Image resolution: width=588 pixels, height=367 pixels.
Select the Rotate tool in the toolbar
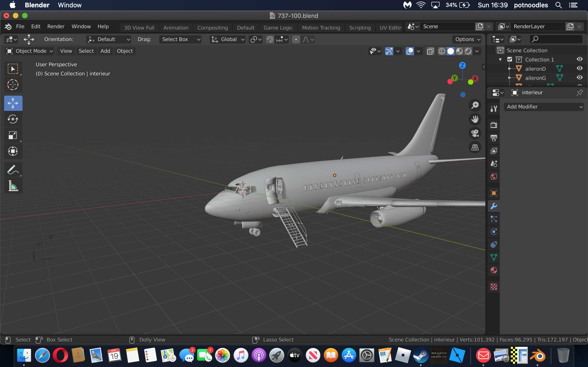pos(13,119)
